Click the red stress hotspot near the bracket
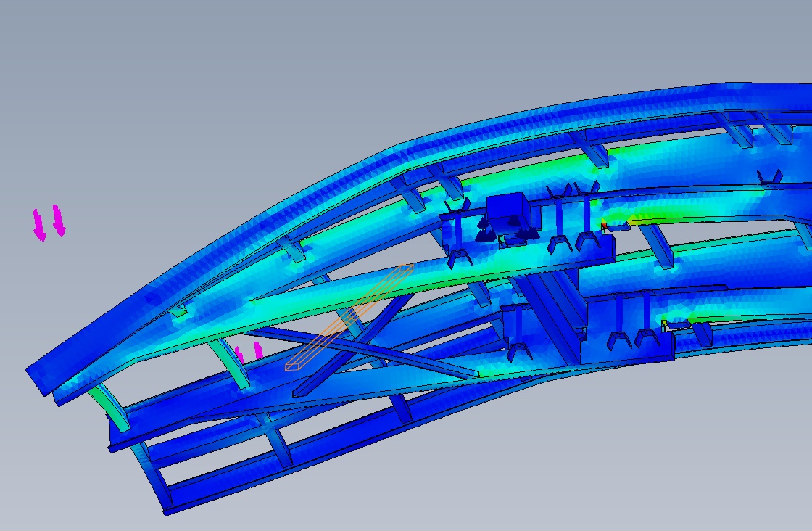The image size is (812, 531). pyautogui.click(x=603, y=227)
